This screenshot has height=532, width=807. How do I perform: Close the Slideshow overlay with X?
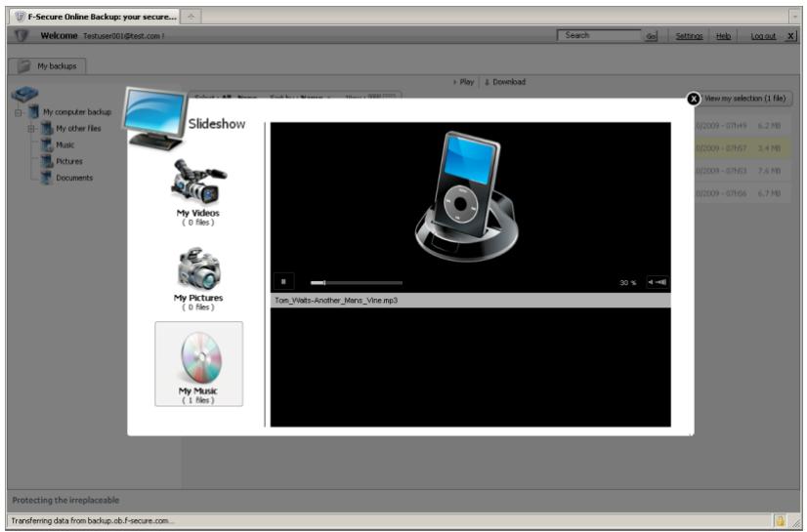pos(694,99)
